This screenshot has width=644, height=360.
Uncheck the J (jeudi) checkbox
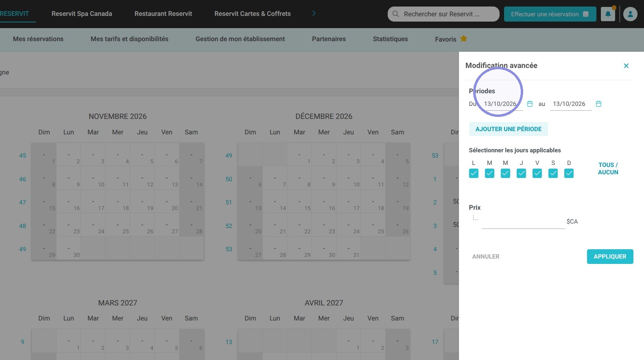click(521, 173)
